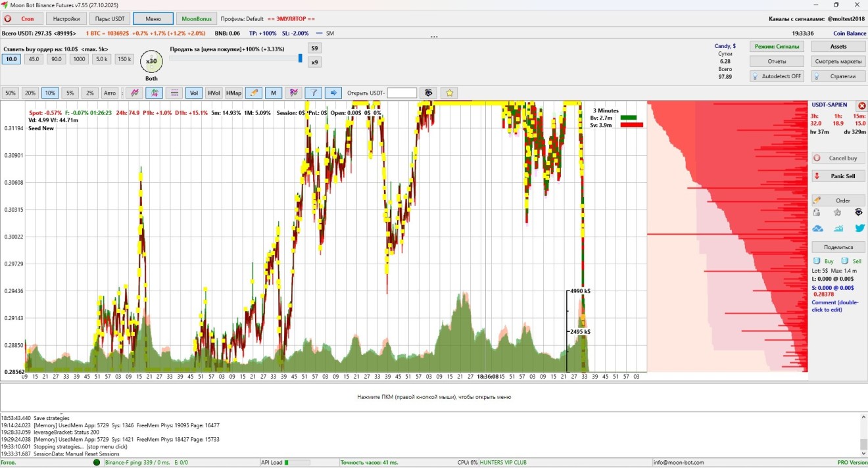Select the 150 k order size button
This screenshot has height=468, width=868.
click(124, 59)
